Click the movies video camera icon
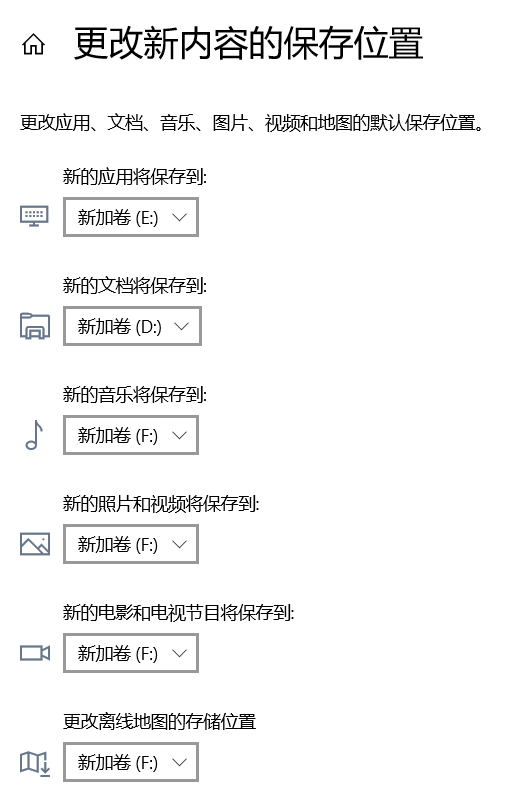The image size is (518, 803). tap(35, 653)
